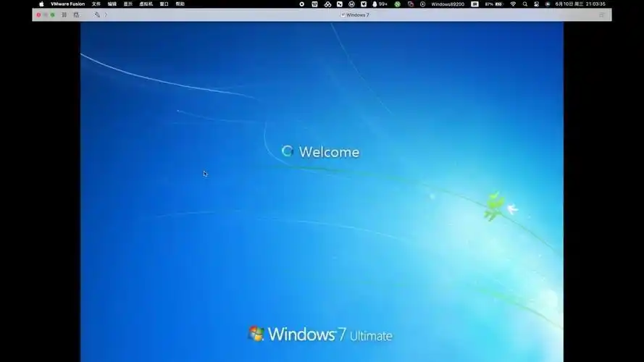Click the 87% battery status icon
This screenshot has height=362, width=644.
[x=493, y=4]
